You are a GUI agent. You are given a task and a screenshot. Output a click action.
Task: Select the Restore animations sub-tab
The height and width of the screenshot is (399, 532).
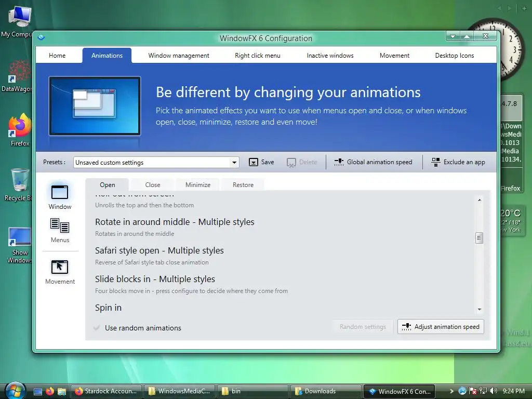pos(243,184)
